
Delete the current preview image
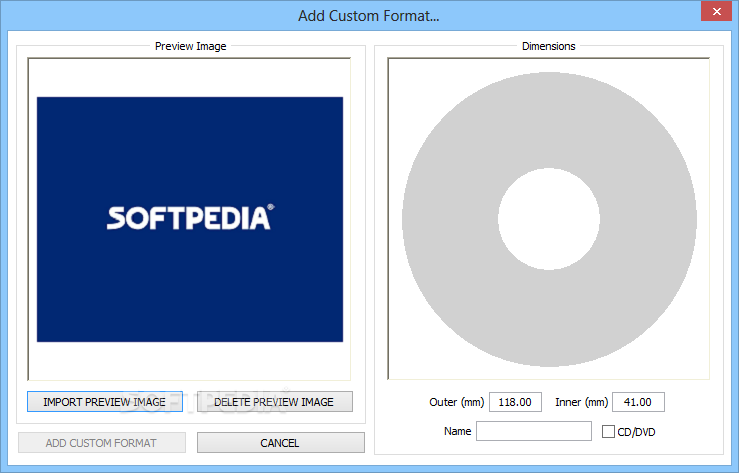tap(274, 402)
